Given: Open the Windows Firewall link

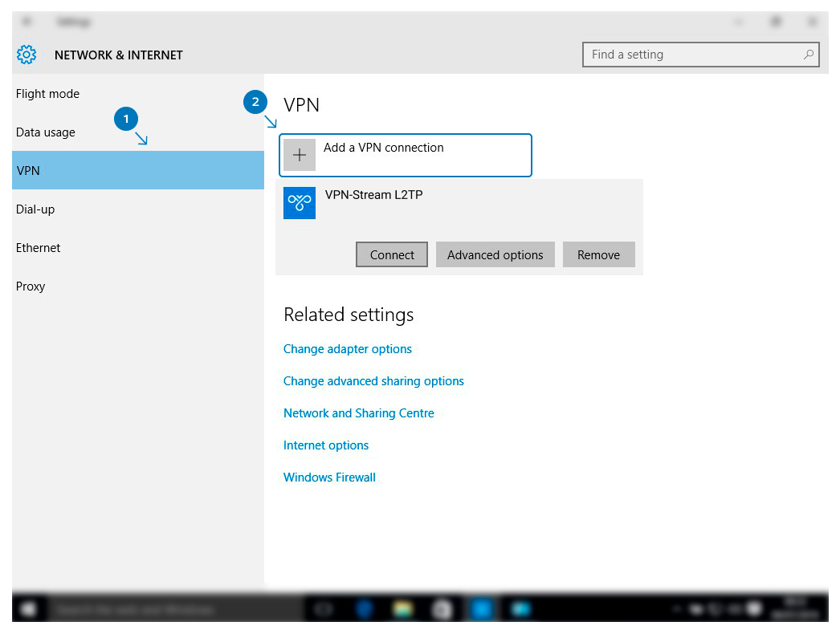Looking at the screenshot, I should (x=329, y=478).
